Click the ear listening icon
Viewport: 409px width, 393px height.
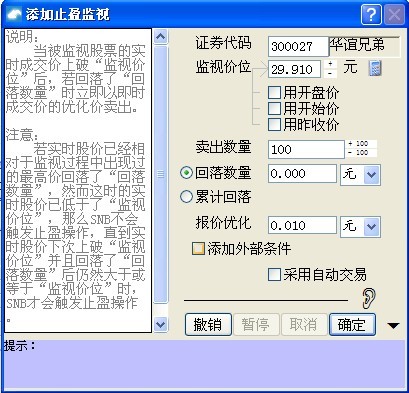coord(369,298)
